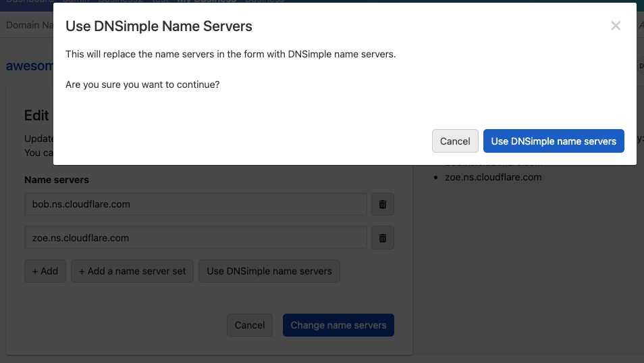The width and height of the screenshot is (644, 363).
Task: Confirm Use DNSimple name servers in dialog
Action: point(554,141)
